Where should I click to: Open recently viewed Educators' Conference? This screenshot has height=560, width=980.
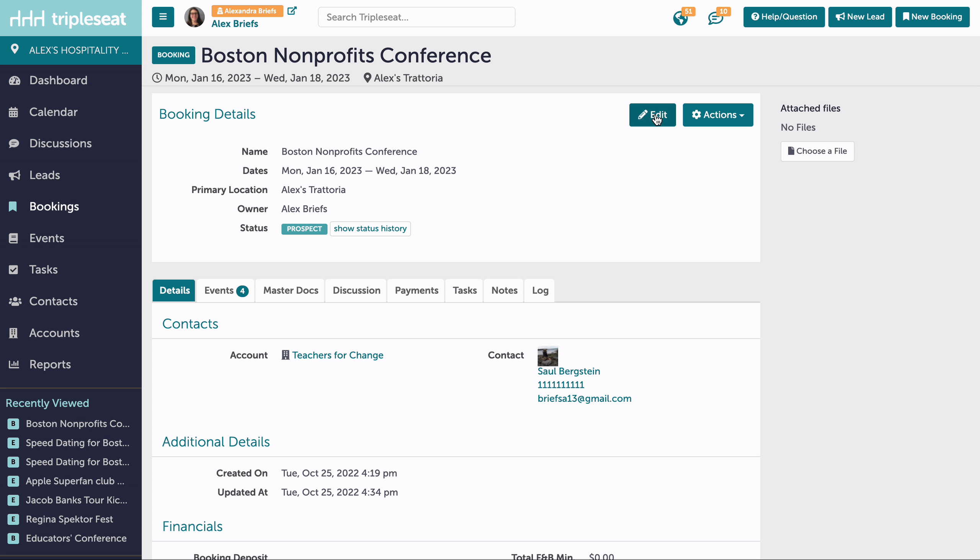coord(76,539)
